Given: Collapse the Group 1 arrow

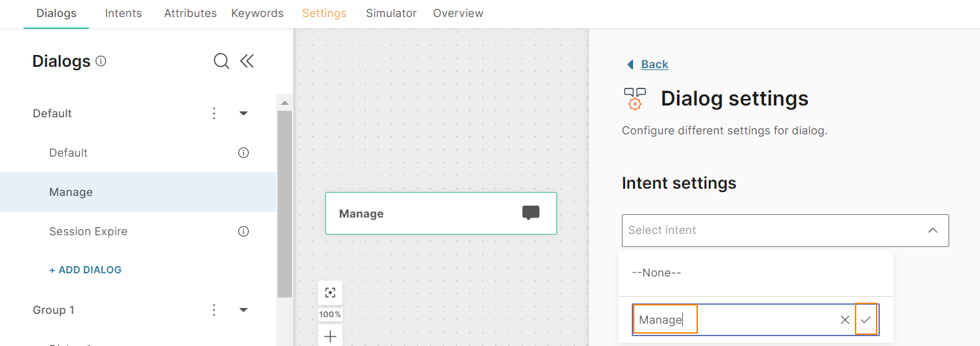Looking at the screenshot, I should coord(244,310).
